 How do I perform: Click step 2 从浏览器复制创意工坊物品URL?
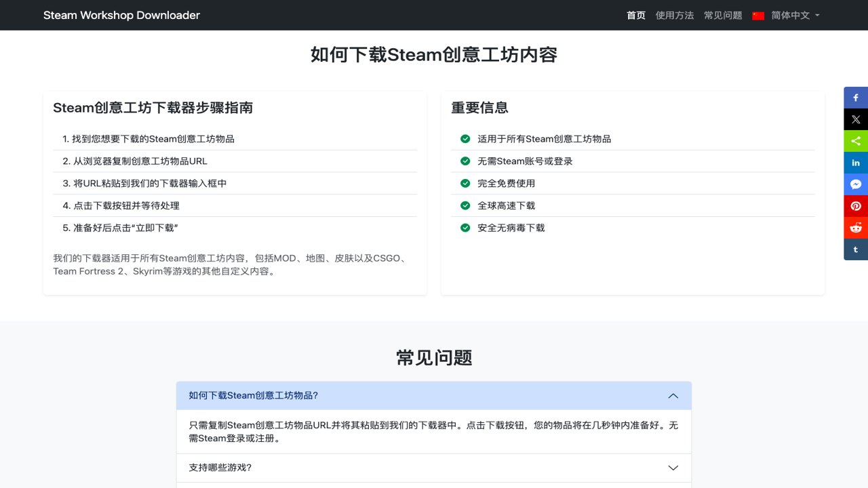[235, 161]
